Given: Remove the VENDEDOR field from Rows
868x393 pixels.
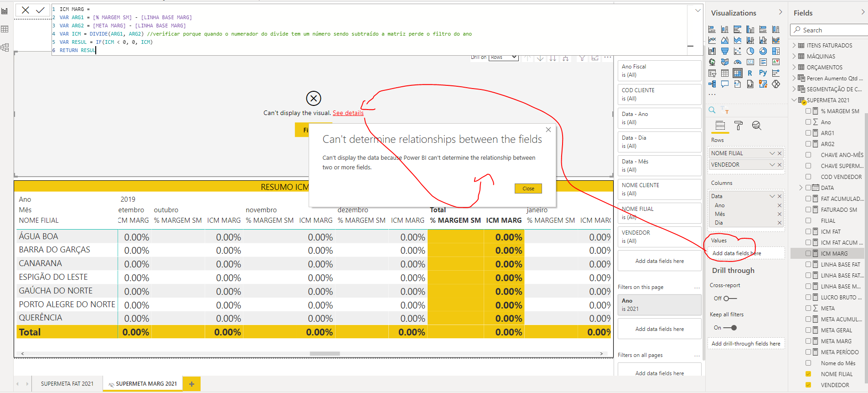Looking at the screenshot, I should 780,165.
